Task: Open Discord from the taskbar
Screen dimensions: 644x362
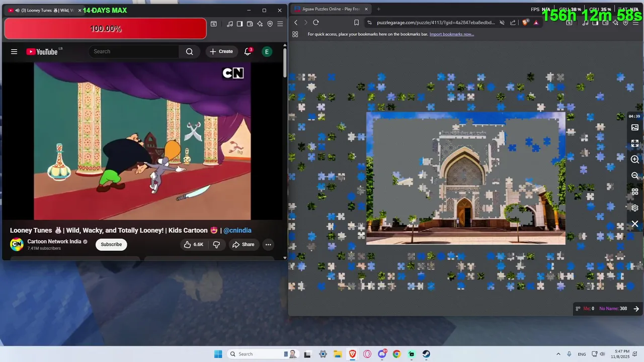Action: pyautogui.click(x=382, y=354)
